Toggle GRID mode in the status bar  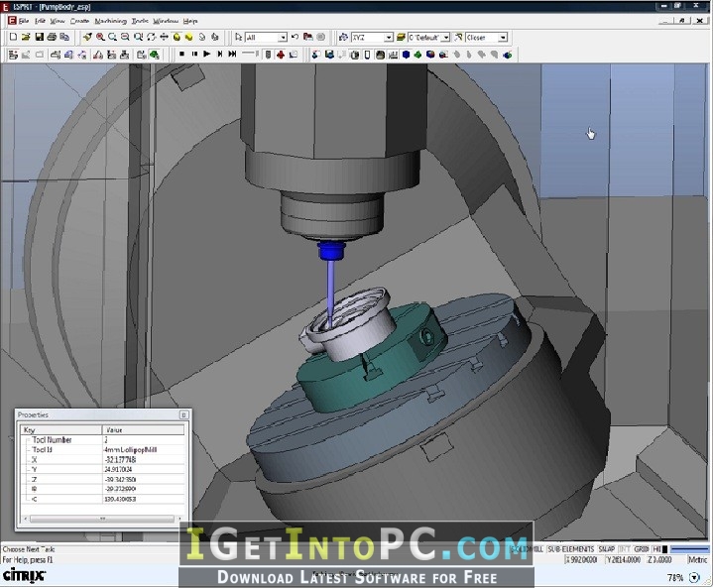click(x=642, y=549)
